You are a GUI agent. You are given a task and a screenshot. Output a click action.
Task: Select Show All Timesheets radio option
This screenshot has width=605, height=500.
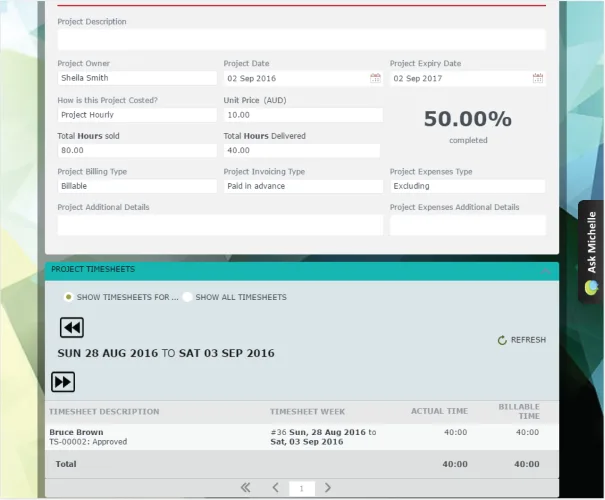coord(187,297)
